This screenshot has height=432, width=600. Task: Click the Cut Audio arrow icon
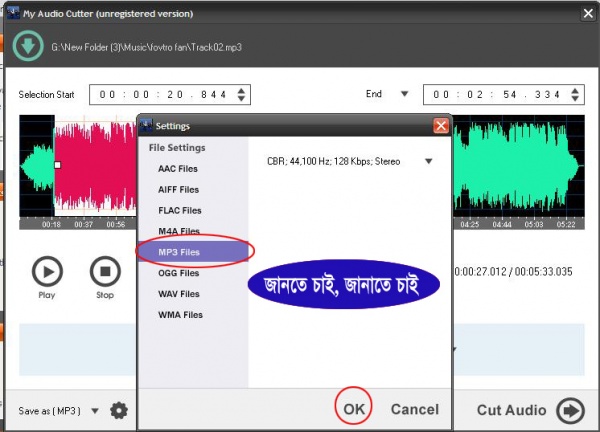570,411
